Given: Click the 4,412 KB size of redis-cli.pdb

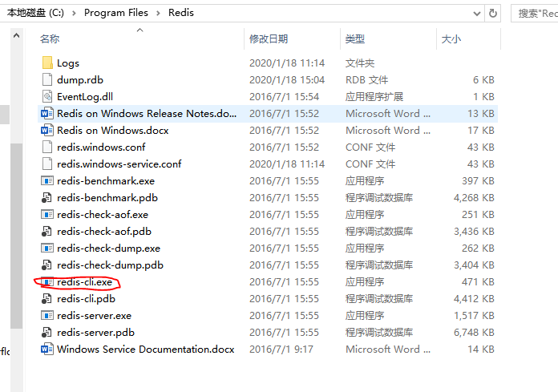Looking at the screenshot, I should 474,298.
